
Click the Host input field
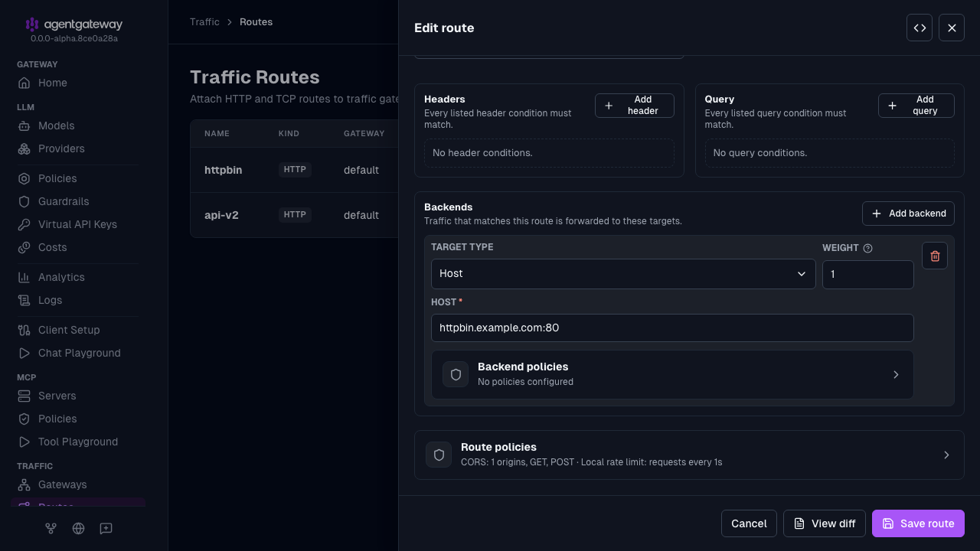coord(672,328)
